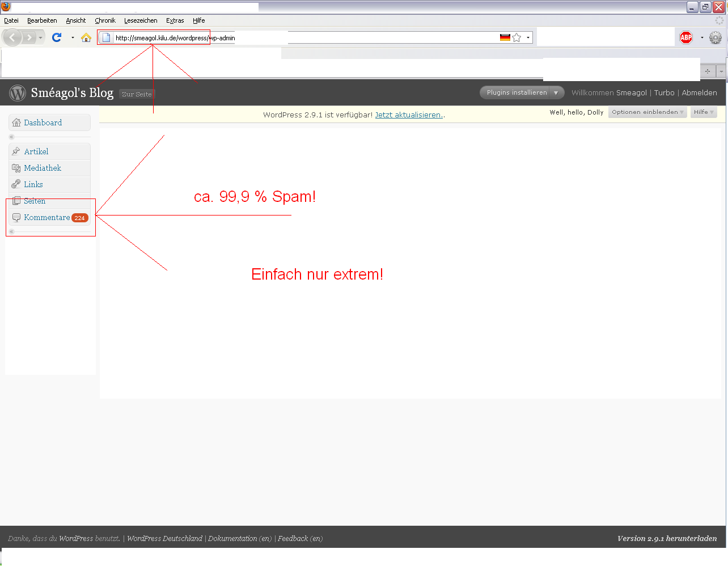
Task: Open the address bar history dropdown arrow
Action: coord(528,37)
